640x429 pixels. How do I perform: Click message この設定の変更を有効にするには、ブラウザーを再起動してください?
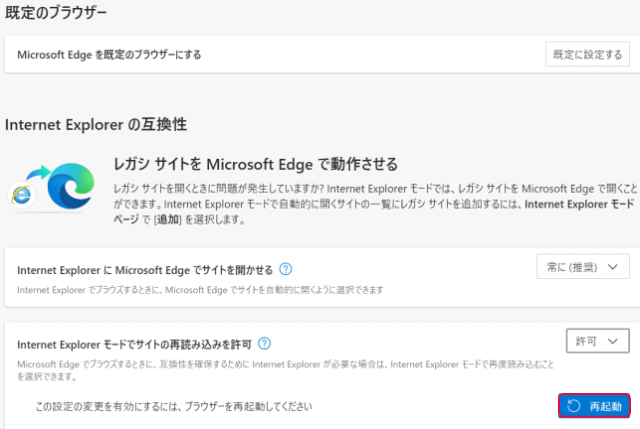point(174,406)
